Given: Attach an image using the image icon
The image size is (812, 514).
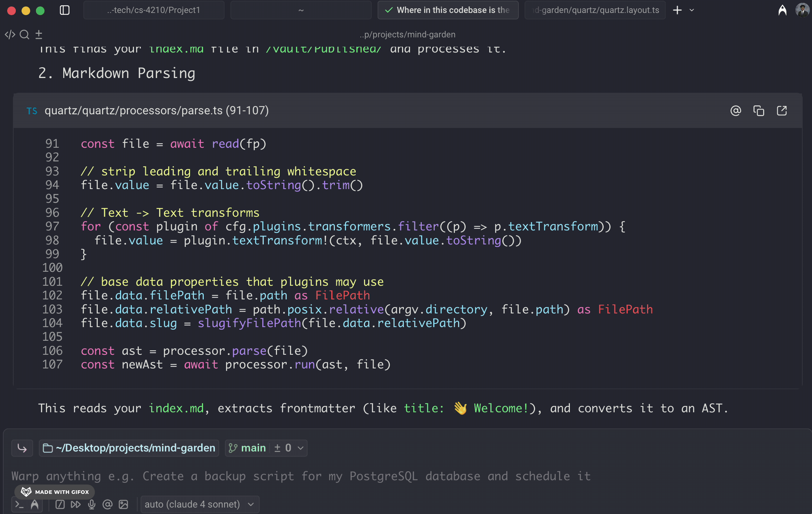Looking at the screenshot, I should [x=123, y=505].
